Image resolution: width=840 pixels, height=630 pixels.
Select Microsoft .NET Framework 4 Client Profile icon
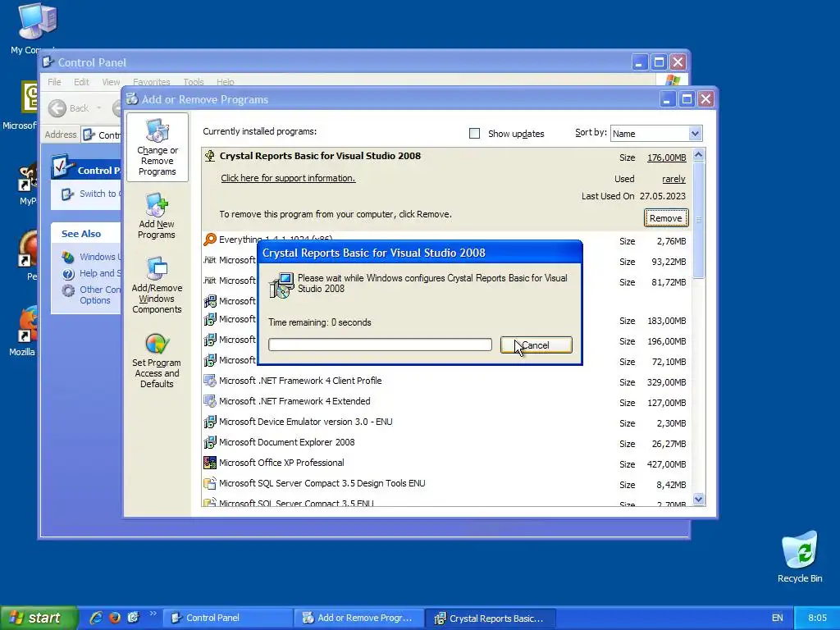point(210,381)
